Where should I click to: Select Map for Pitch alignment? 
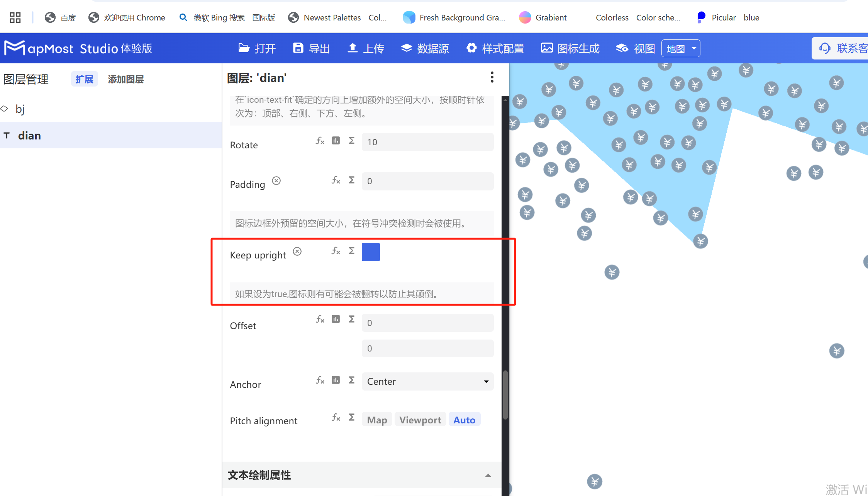tap(376, 420)
